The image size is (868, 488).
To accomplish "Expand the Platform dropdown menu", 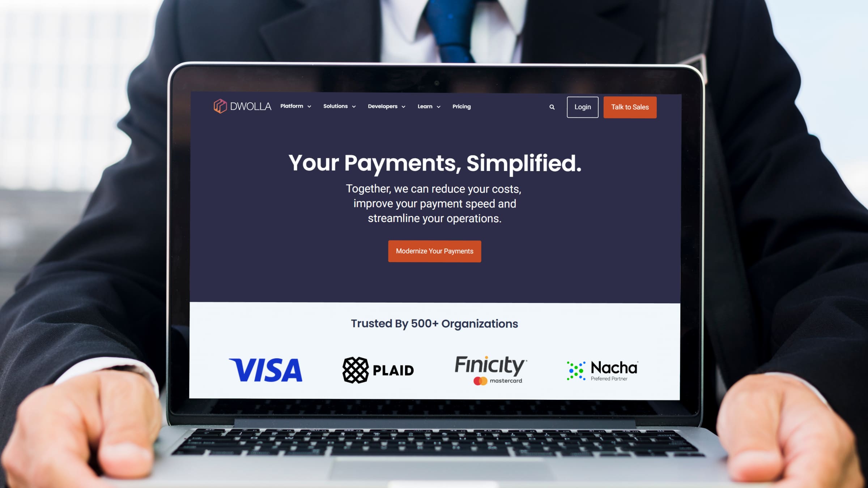I will coord(296,106).
